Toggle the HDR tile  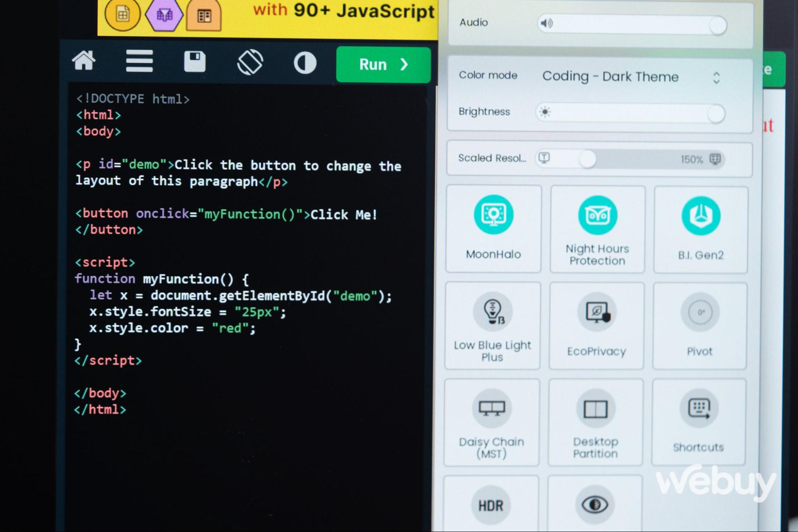pyautogui.click(x=491, y=504)
